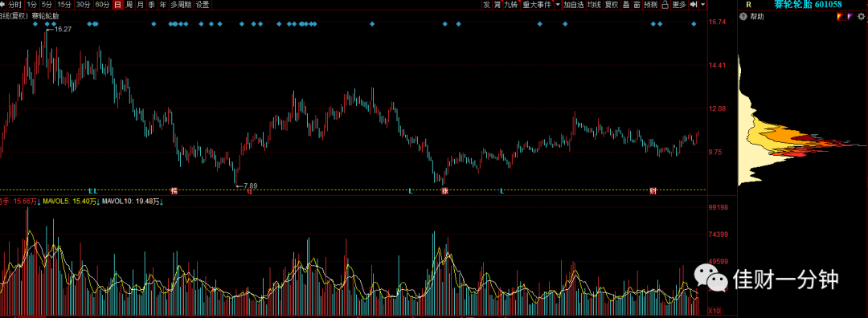Expand the dropdown next to 重大事件
The height and width of the screenshot is (318, 868).
pyautogui.click(x=558, y=5)
